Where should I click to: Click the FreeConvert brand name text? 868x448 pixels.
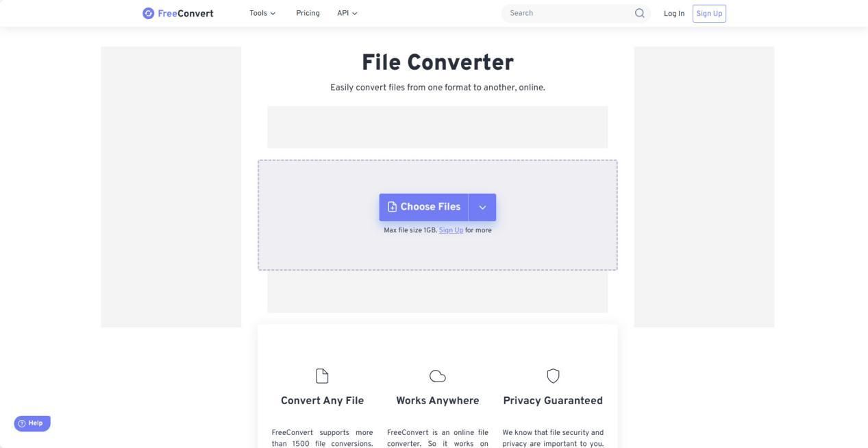pos(186,13)
